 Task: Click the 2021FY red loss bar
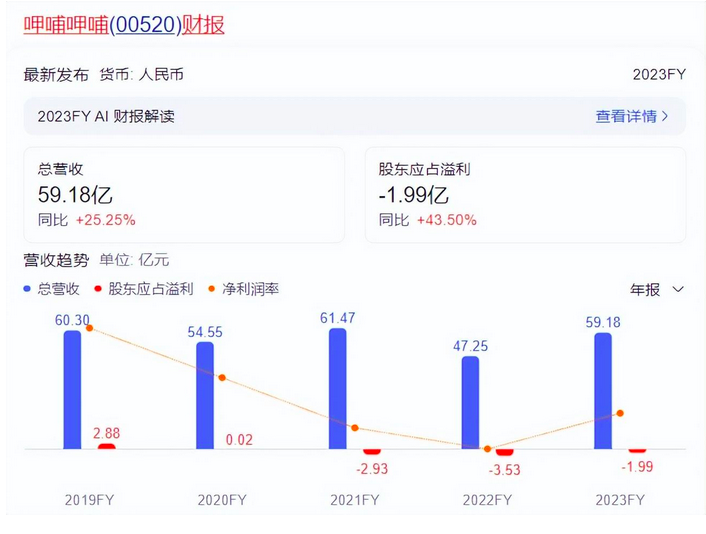[372, 452]
